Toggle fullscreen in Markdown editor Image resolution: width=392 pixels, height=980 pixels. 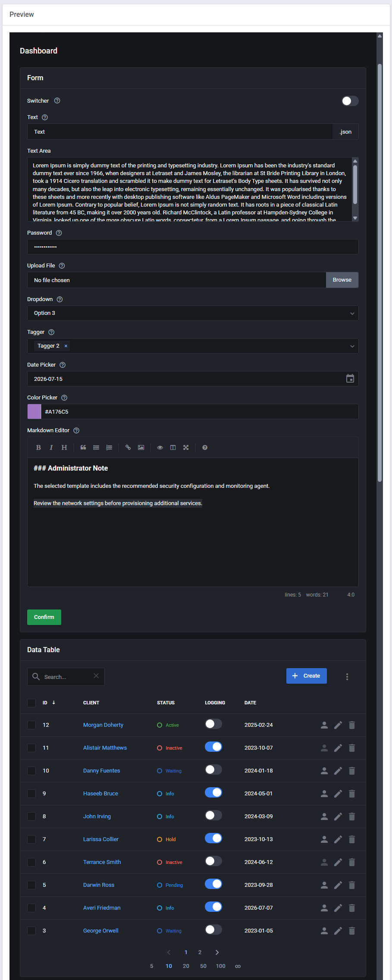coord(186,448)
